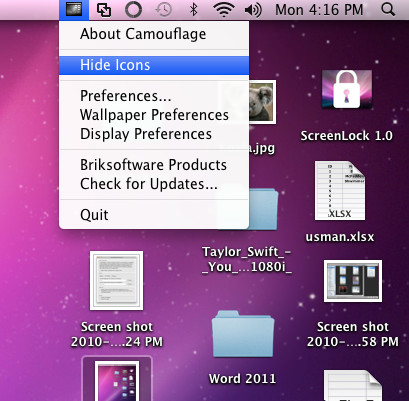The height and width of the screenshot is (401, 409).
Task: Click the ring-shaped menu bar icon
Action: pos(133,10)
